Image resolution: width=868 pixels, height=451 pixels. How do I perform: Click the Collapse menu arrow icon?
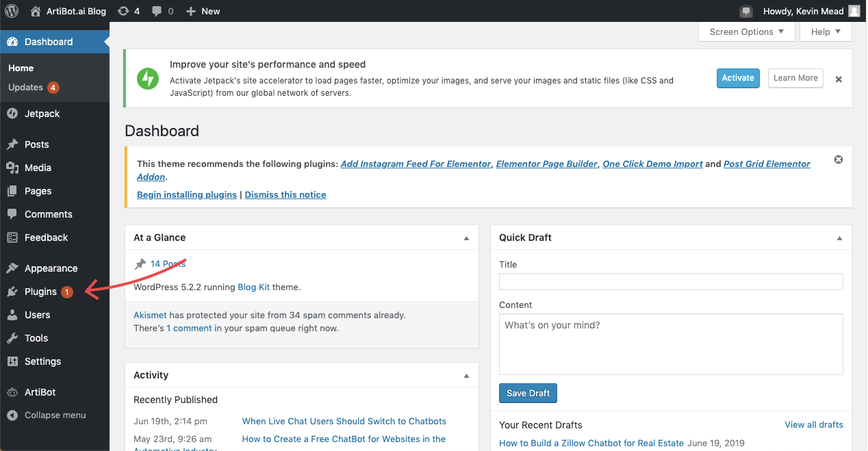(x=12, y=415)
